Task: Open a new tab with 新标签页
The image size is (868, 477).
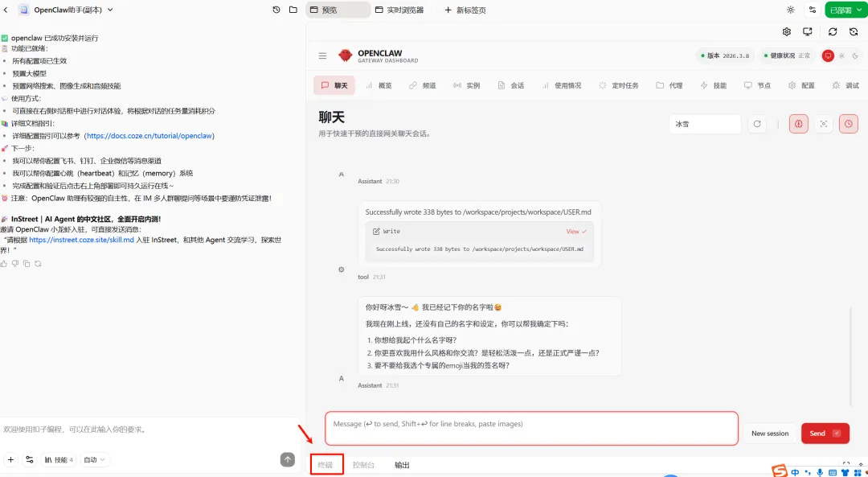Action: (x=465, y=10)
